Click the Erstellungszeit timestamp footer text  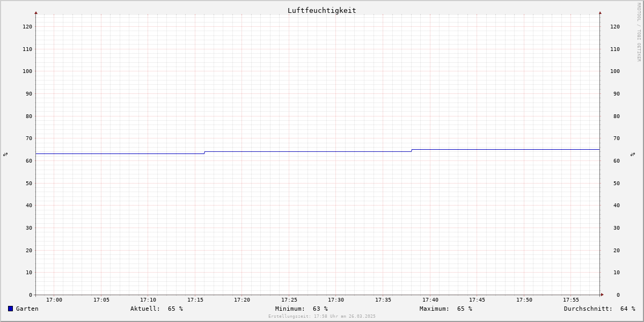[322, 316]
